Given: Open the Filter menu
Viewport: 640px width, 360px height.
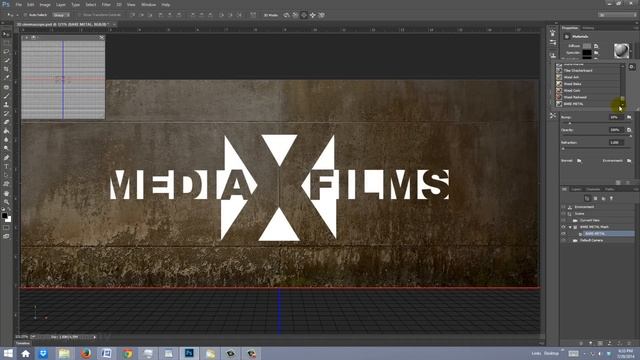Looking at the screenshot, I should (x=106, y=4).
